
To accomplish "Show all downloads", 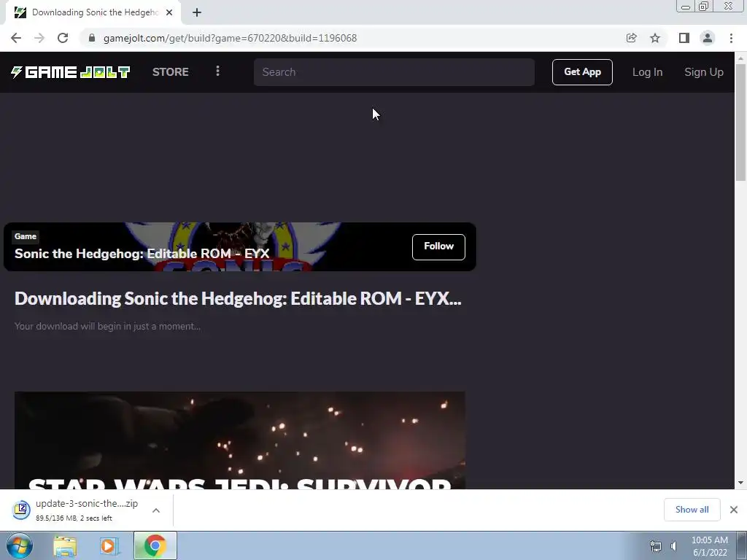I will pyautogui.click(x=692, y=510).
